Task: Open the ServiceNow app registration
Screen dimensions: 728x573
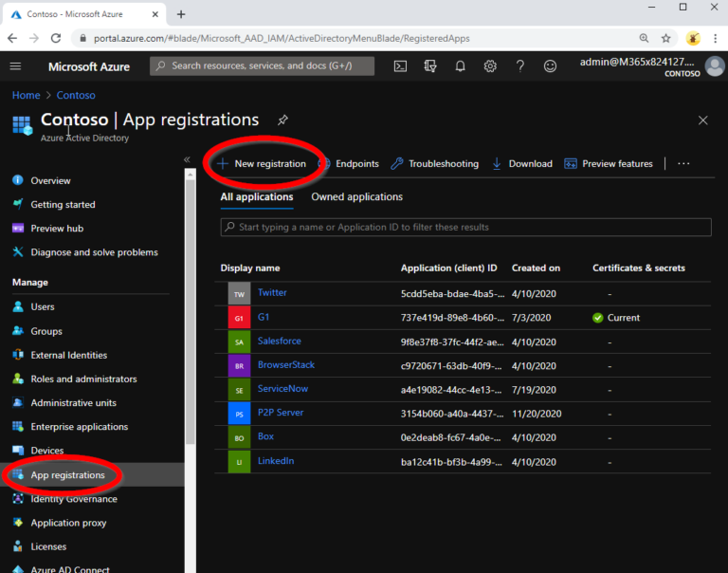Action: point(282,389)
